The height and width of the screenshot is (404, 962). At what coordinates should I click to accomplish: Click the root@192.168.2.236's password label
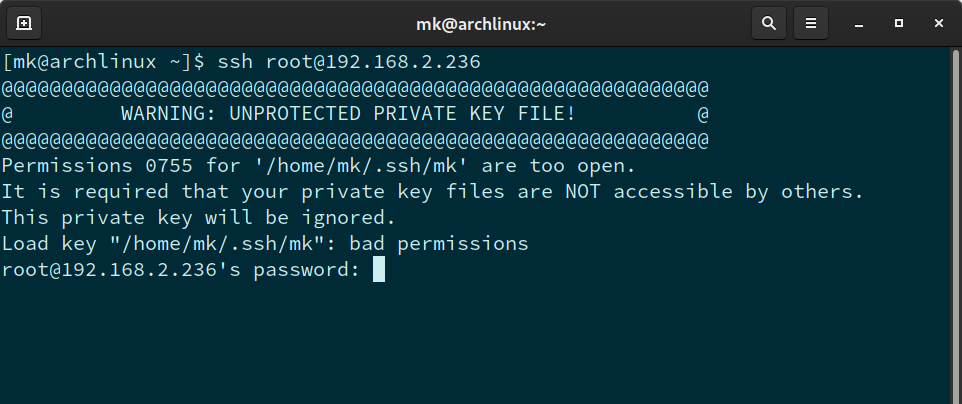pos(180,269)
